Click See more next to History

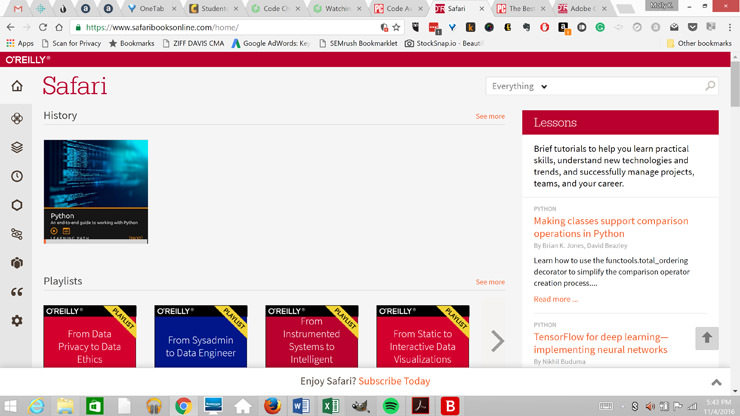(490, 116)
